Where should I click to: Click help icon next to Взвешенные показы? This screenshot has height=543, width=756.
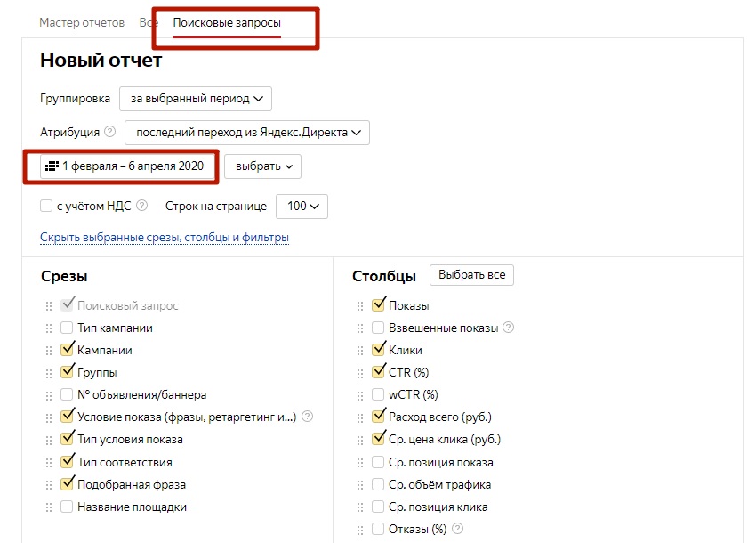coord(509,328)
